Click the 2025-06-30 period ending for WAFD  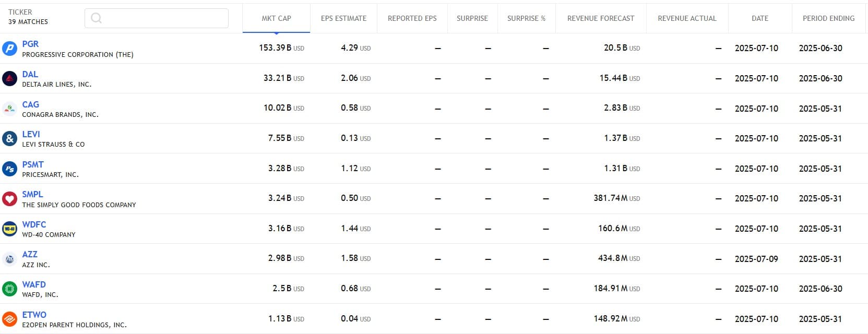point(821,289)
